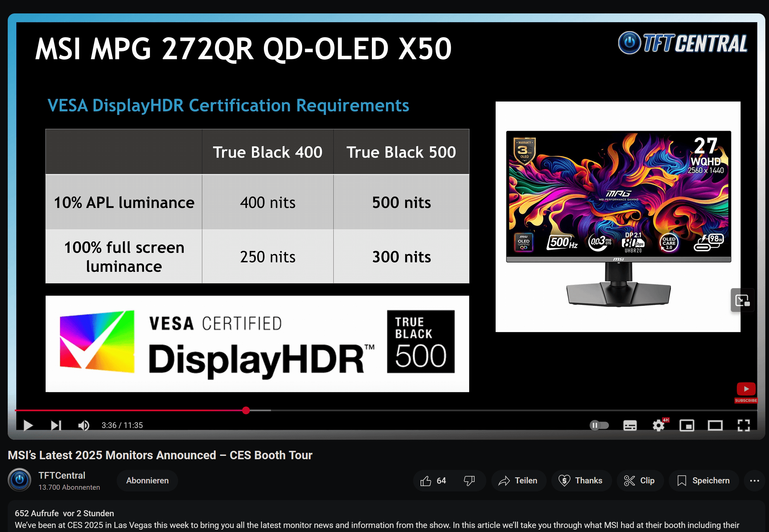Open the TFTCentral channel avatar

(19, 480)
